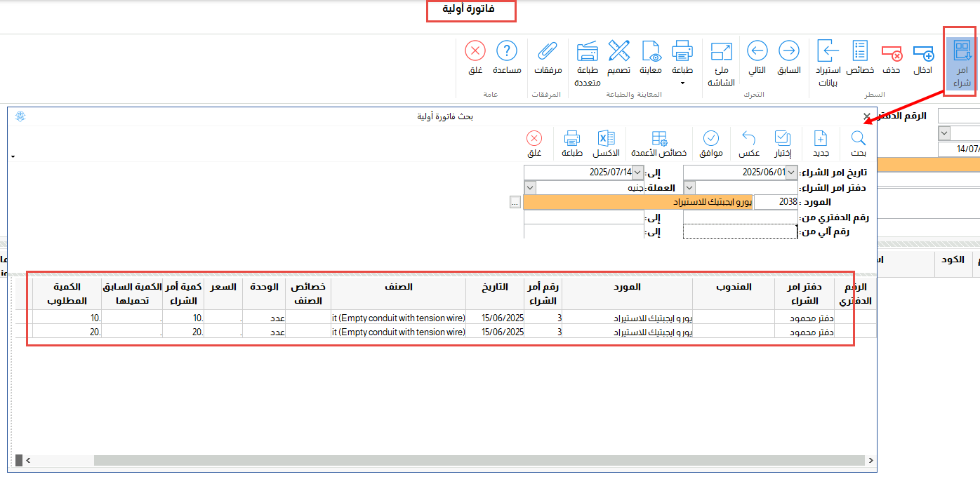Image resolution: width=980 pixels, height=479 pixels.
Task: Open the small arrow under main طباعة
Action: pyautogui.click(x=682, y=83)
